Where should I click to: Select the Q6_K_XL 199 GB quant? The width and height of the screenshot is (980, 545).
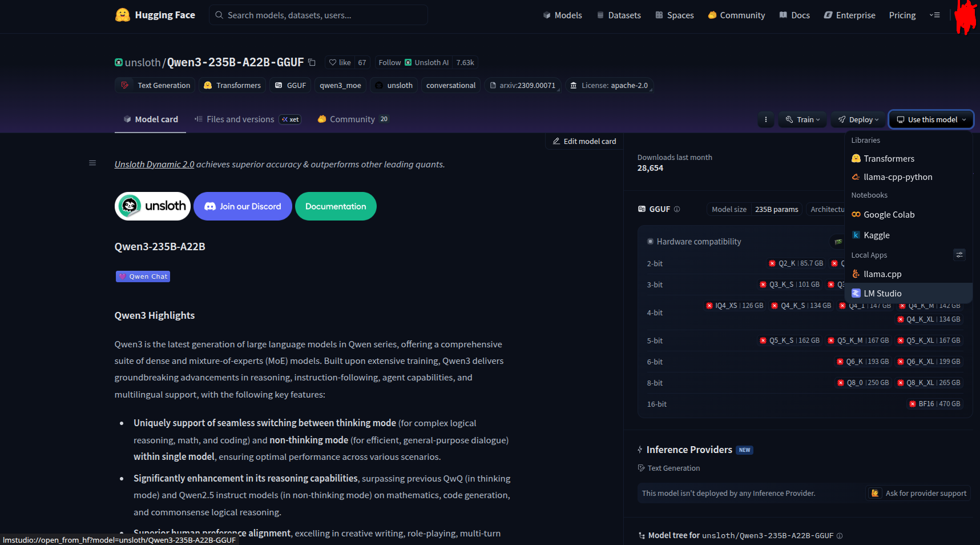point(929,362)
